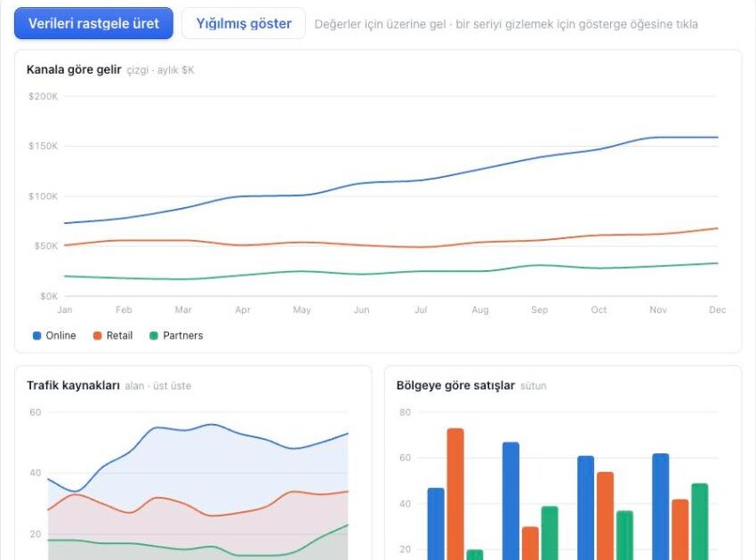756x560 pixels.
Task: Click the 40 axis label in Trafik kaynakları
Action: pos(36,473)
